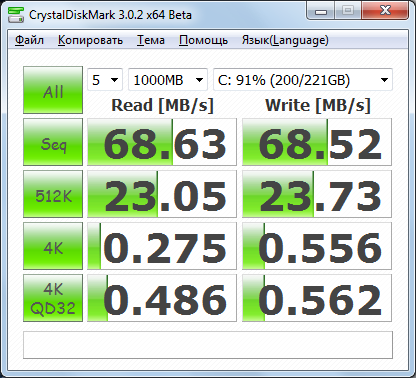Click the Seq read result 68.63
This screenshot has height=378, width=416.
click(162, 142)
